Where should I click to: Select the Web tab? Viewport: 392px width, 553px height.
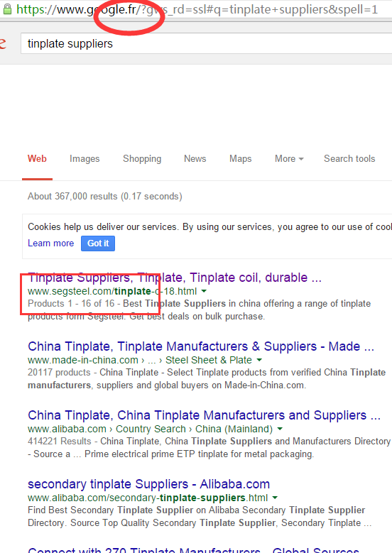point(37,159)
